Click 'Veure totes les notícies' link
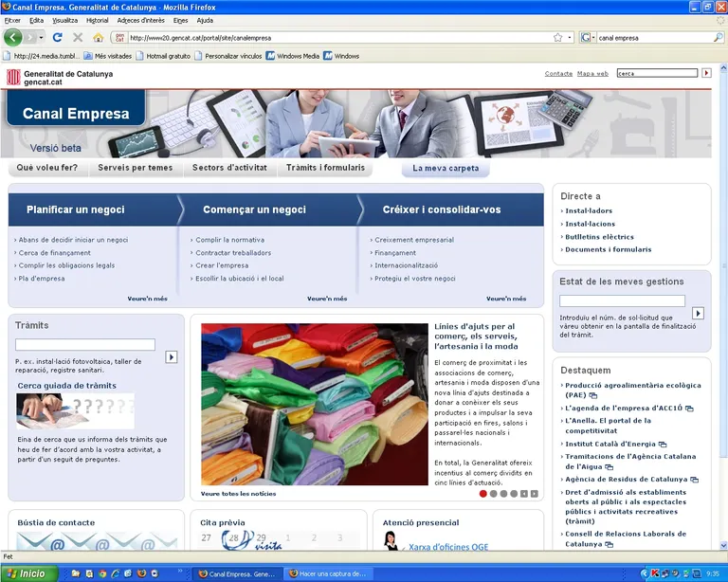The width and height of the screenshot is (728, 582). point(238,494)
